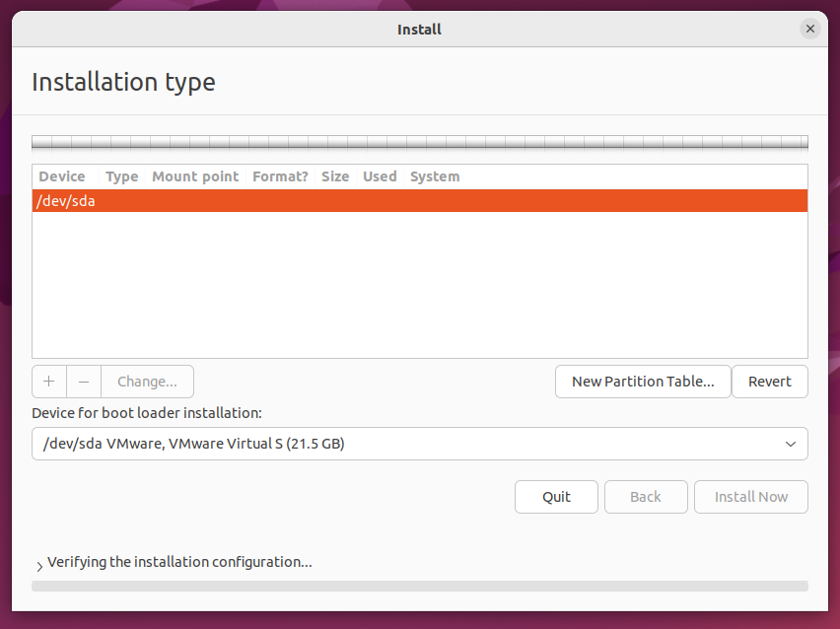Viewport: 840px width, 629px height.
Task: Click the Type column header
Action: point(121,176)
